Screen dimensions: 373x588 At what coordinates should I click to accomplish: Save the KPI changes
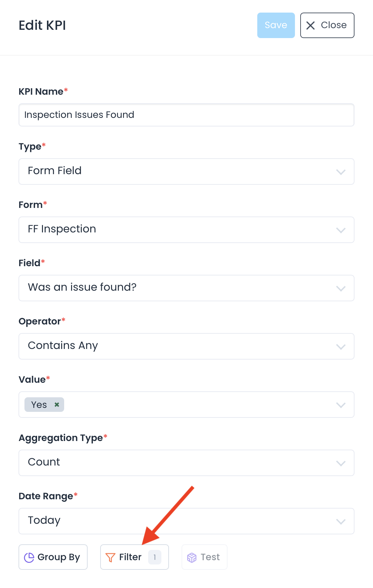(x=276, y=25)
